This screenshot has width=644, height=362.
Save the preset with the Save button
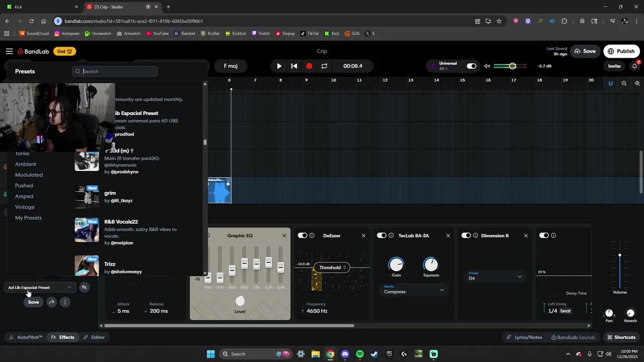33,302
